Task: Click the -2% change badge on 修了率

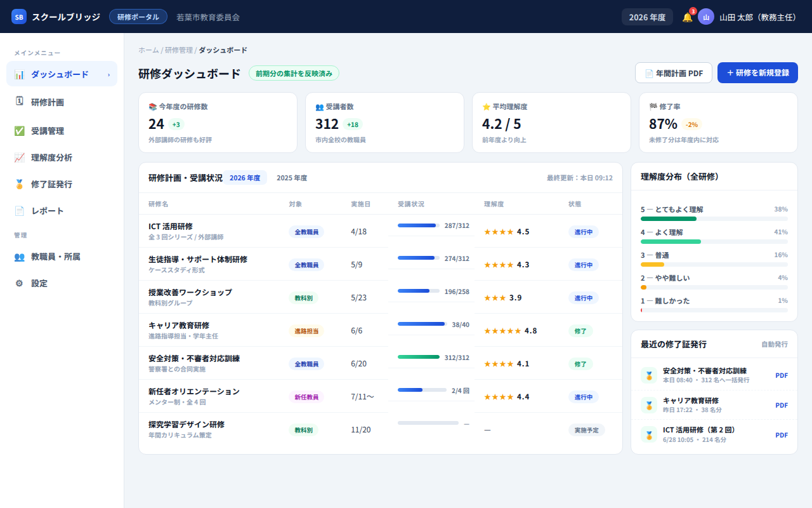Action: [x=691, y=124]
